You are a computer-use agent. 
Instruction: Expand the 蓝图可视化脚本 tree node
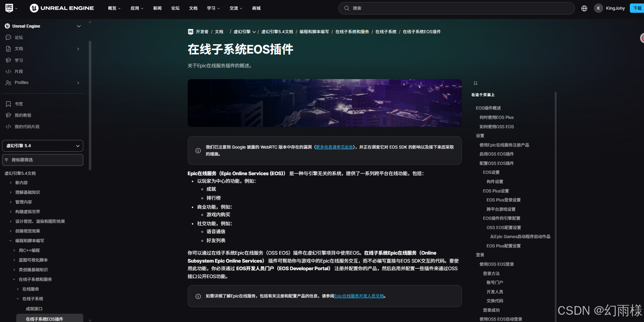point(14,260)
